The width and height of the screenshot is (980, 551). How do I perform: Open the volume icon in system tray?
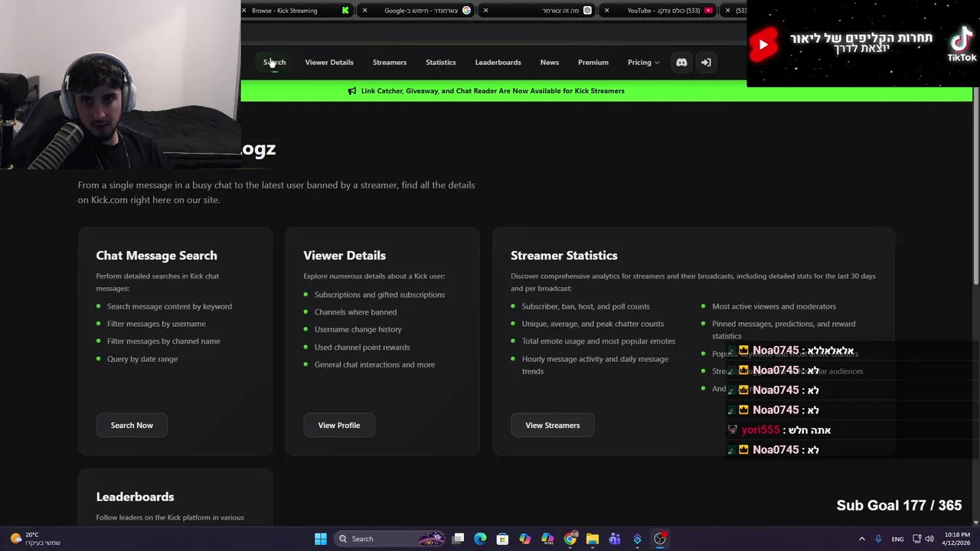coord(929,539)
